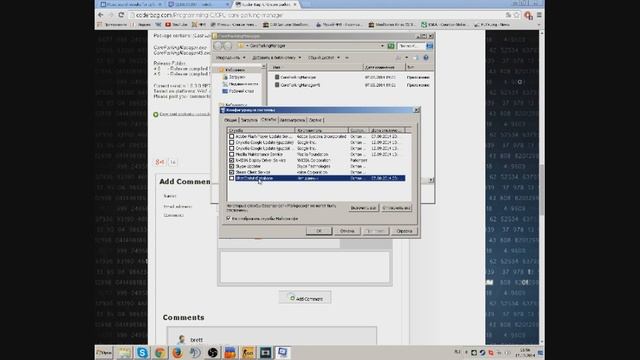The height and width of the screenshot is (360, 640).
Task: Check the Mozilla Maintenance Service box
Action: (231, 154)
